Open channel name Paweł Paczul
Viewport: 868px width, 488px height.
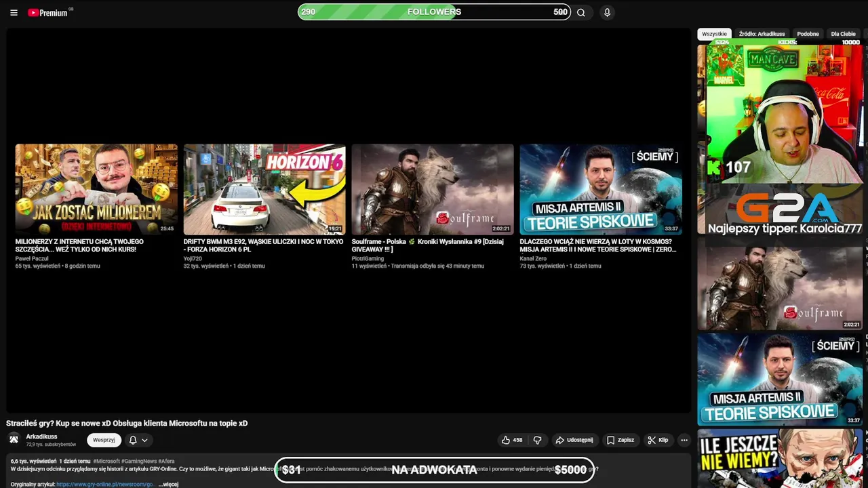32,258
